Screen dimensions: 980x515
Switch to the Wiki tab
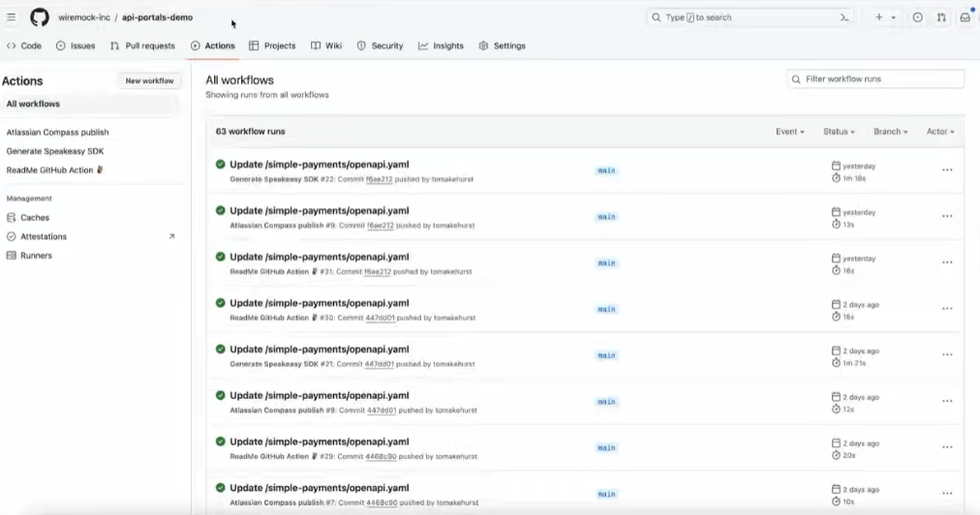pyautogui.click(x=326, y=45)
